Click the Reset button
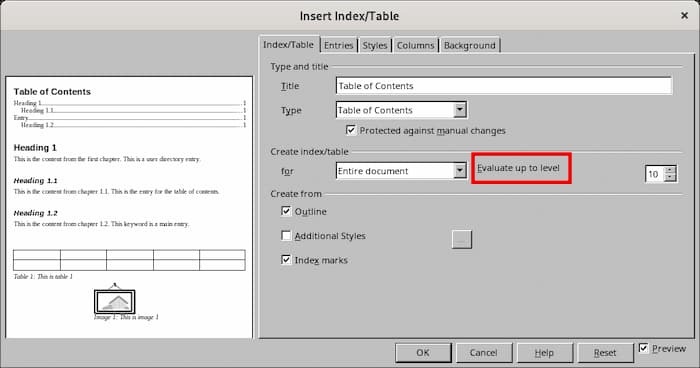Viewport: 700px width, 368px height. pyautogui.click(x=605, y=353)
